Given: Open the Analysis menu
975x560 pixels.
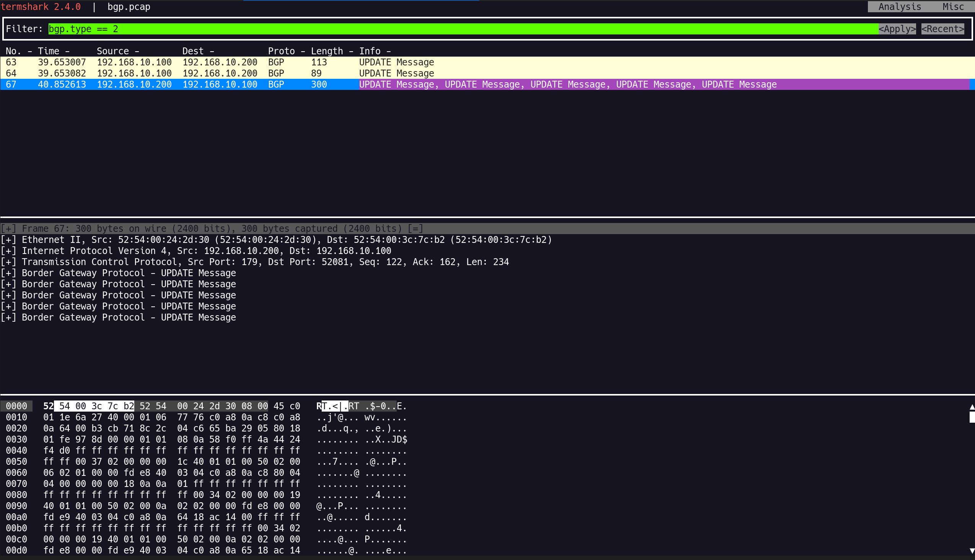Looking at the screenshot, I should [899, 7].
